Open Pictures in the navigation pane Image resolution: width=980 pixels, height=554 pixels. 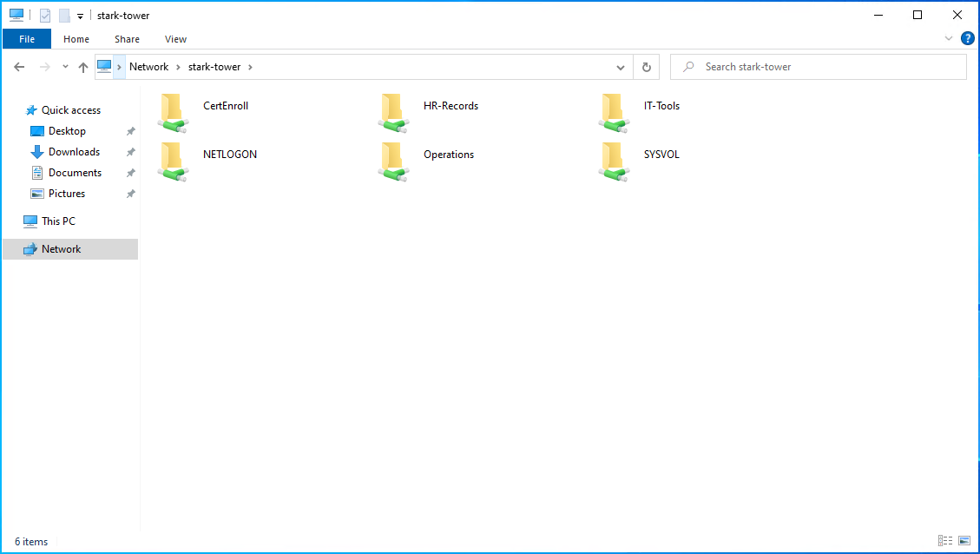pos(66,194)
